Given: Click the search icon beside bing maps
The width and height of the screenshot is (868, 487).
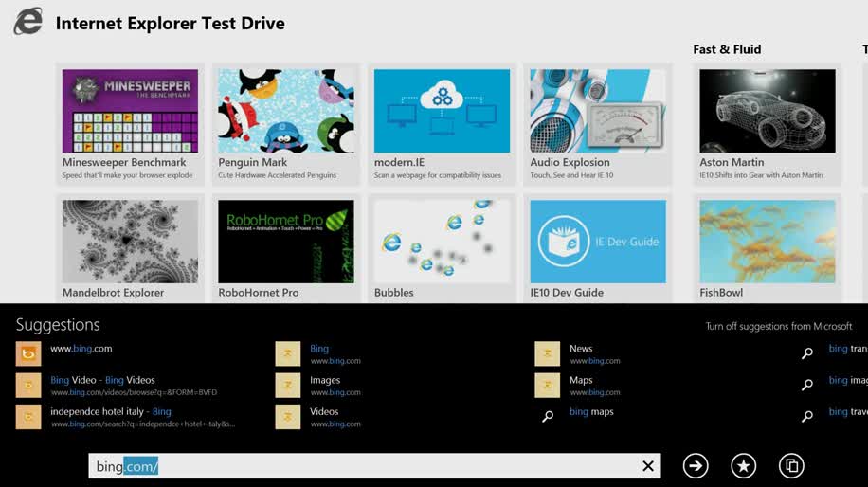Looking at the screenshot, I should pyautogui.click(x=548, y=416).
